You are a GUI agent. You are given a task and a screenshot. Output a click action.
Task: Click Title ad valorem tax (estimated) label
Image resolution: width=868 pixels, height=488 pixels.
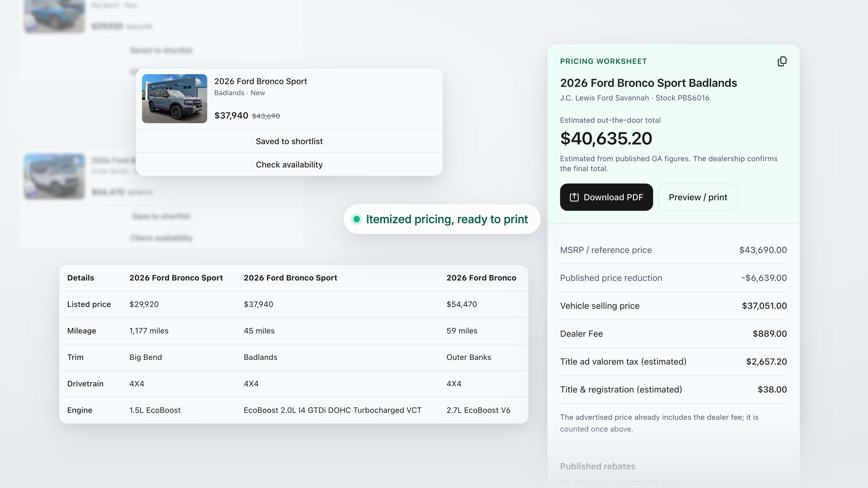[623, 362]
